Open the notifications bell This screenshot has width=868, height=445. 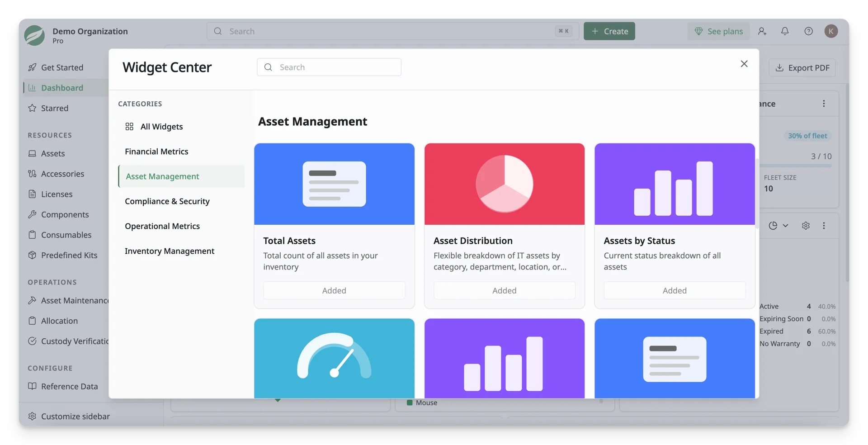click(785, 31)
